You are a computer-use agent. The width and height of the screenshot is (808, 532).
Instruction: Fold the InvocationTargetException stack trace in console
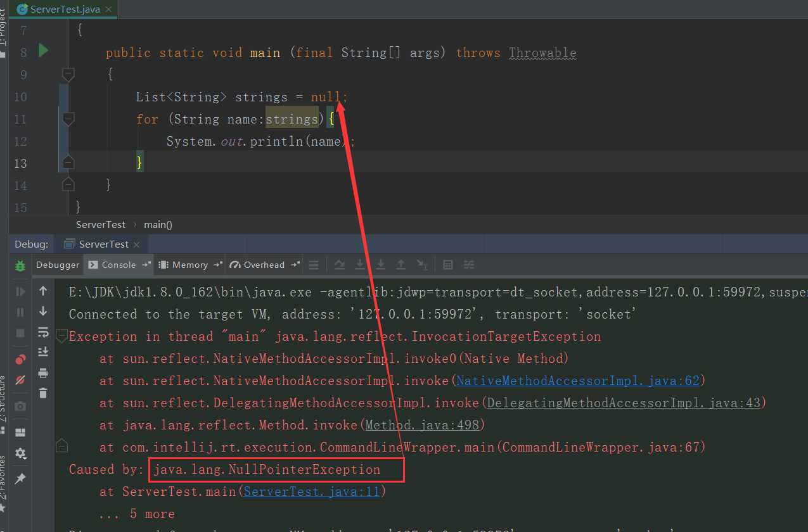click(x=61, y=336)
